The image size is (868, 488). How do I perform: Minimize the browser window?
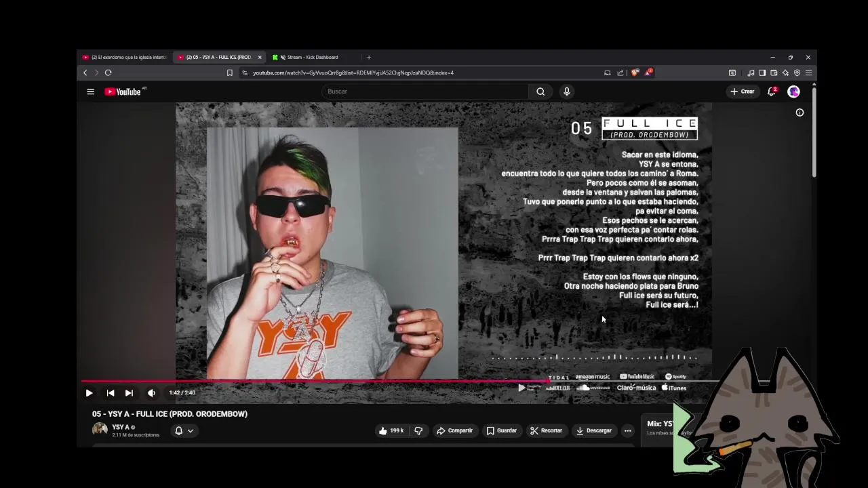(x=772, y=57)
